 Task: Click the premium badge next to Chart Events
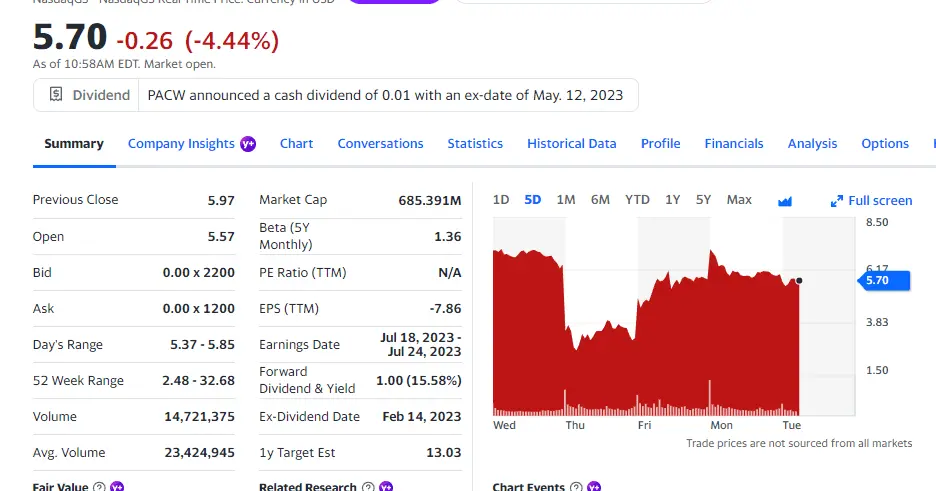click(x=594, y=487)
